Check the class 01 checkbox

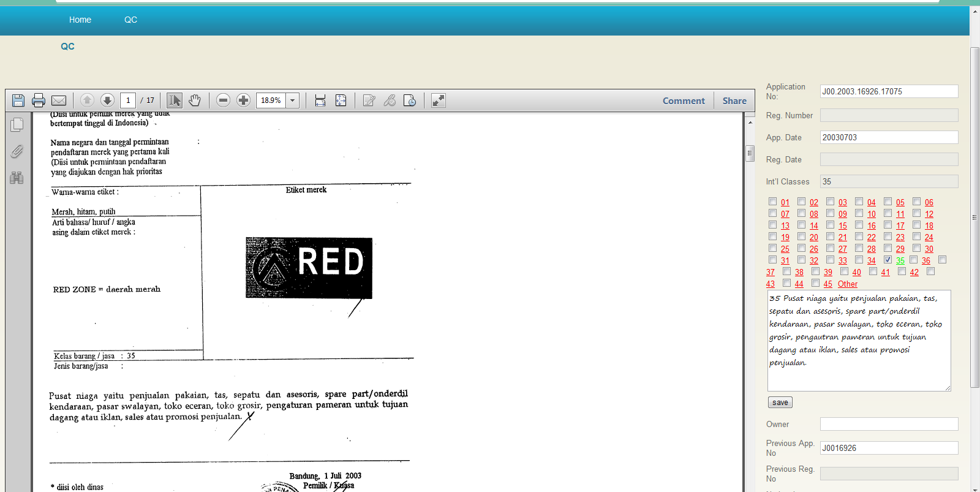point(773,202)
